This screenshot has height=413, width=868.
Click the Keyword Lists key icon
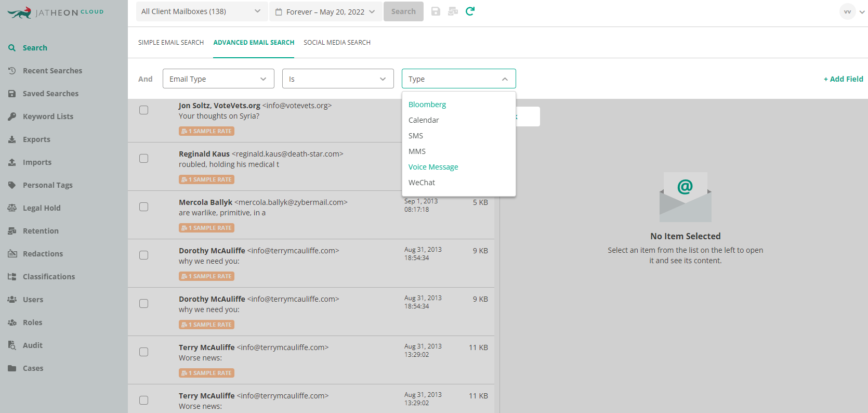tap(12, 117)
